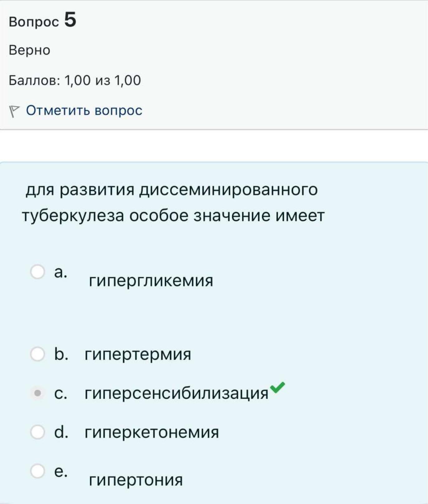The height and width of the screenshot is (504, 428).
Task: Select radio button for option a
Action: coord(37,272)
